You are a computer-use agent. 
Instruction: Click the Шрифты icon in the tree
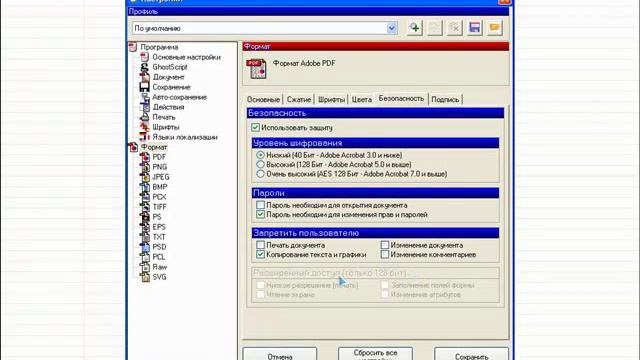pyautogui.click(x=144, y=127)
